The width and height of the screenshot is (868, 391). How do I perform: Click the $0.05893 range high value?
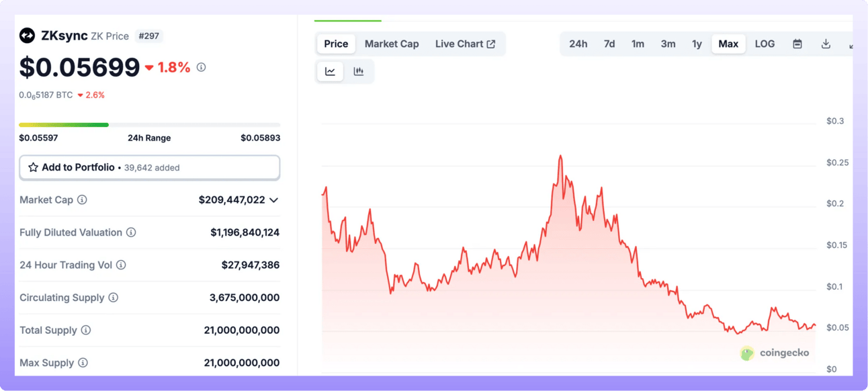(261, 138)
